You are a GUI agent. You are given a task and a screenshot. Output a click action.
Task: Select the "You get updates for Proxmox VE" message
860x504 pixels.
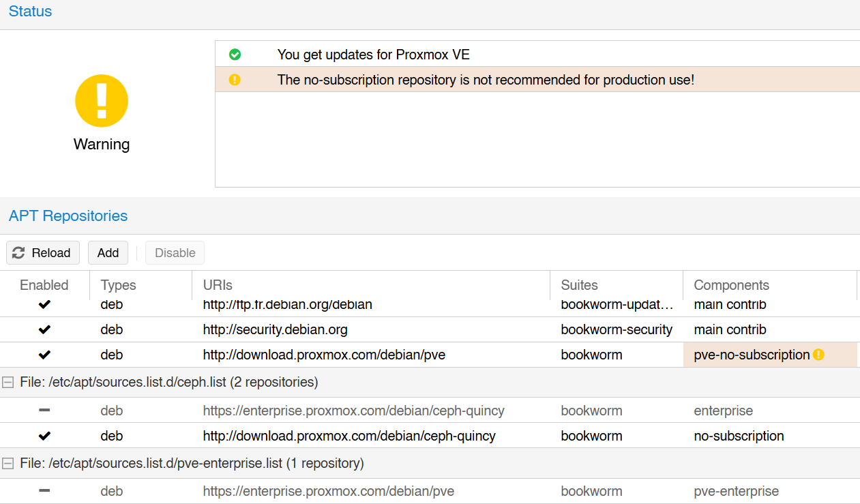[x=374, y=55]
